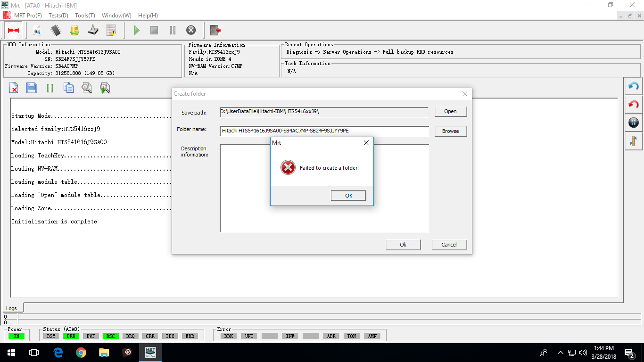This screenshot has width=644, height=362.
Task: Click the gray stop square button
Action: point(154,30)
